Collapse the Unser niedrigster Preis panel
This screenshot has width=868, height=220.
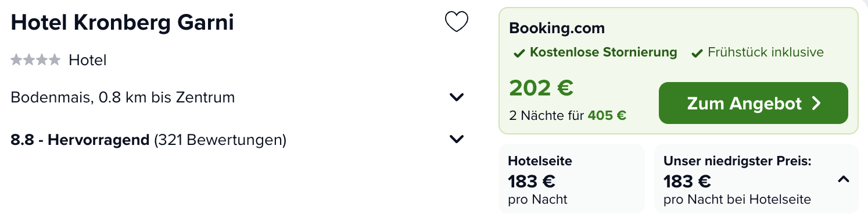[844, 180]
